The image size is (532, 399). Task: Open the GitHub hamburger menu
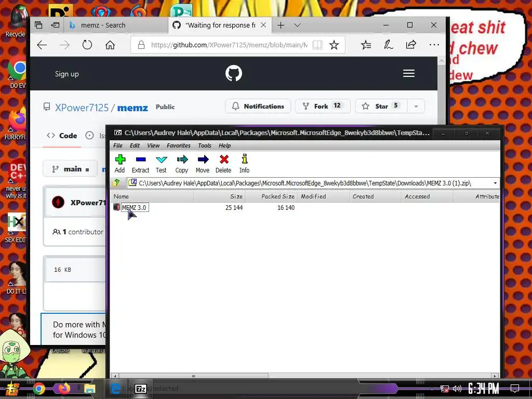[409, 73]
